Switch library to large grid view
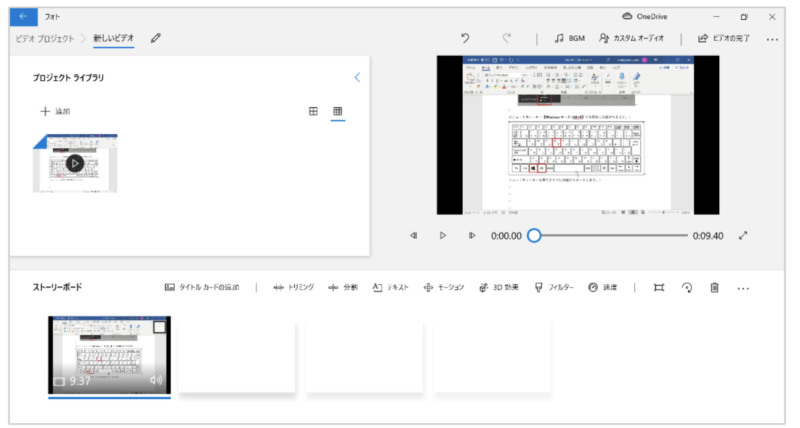Image resolution: width=800 pixels, height=428 pixels. tap(313, 111)
